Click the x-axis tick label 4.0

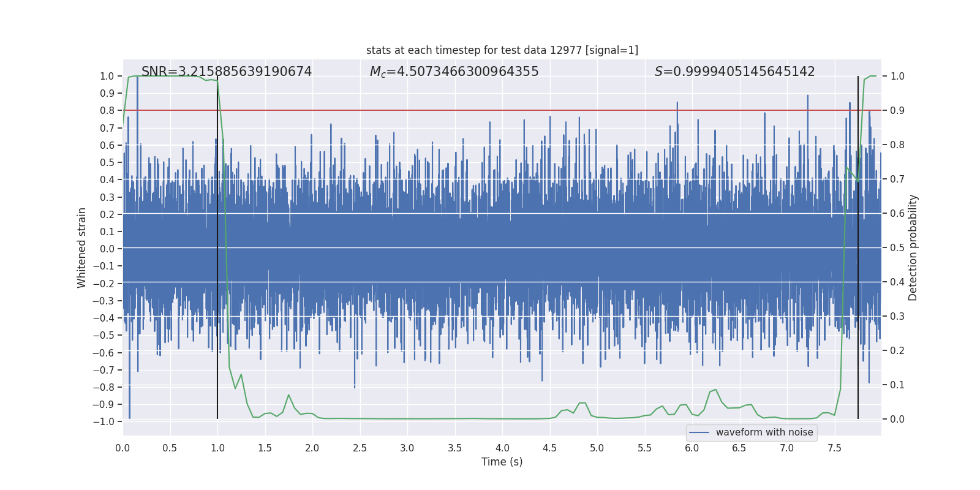point(502,448)
